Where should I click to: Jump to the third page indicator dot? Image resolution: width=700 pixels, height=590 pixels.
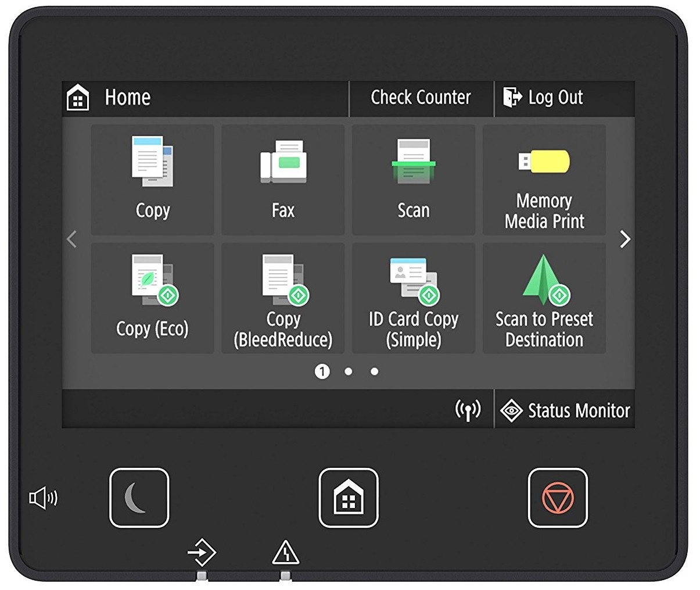pos(375,371)
